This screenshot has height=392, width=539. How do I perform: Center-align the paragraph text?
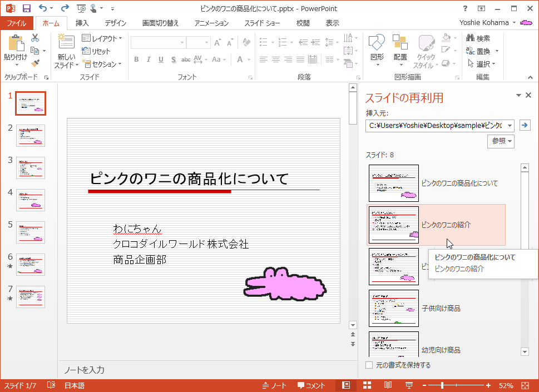[276, 59]
